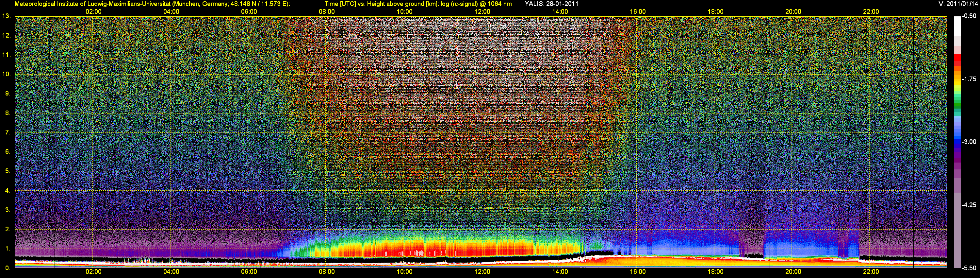The image size is (980, 278).
Task: Click the 14:00 label on the lower time axis
Action: [560, 272]
